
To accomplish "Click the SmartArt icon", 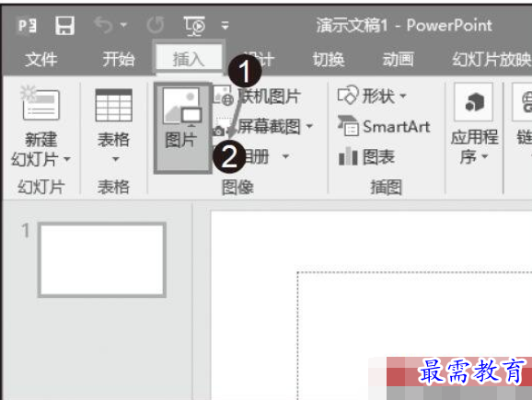I will (348, 125).
